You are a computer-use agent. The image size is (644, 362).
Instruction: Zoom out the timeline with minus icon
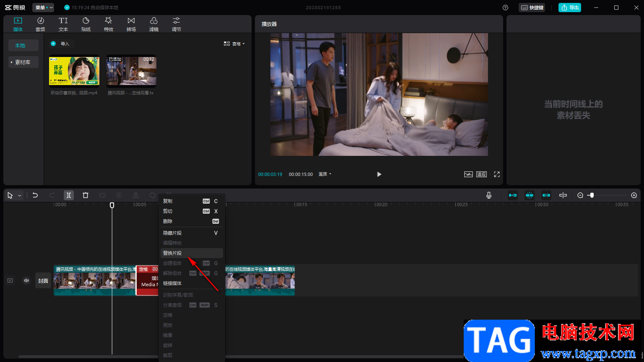point(580,195)
